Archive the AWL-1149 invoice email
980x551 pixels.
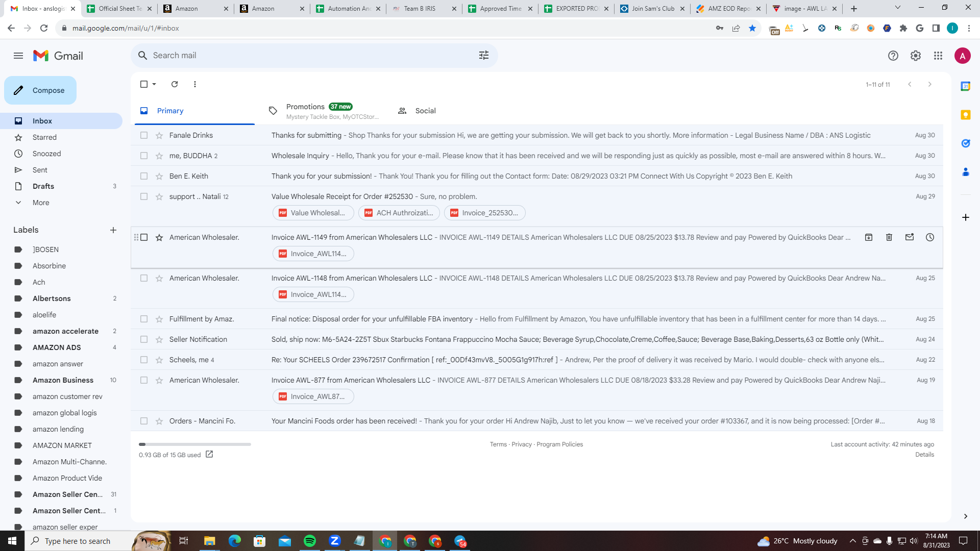(869, 237)
